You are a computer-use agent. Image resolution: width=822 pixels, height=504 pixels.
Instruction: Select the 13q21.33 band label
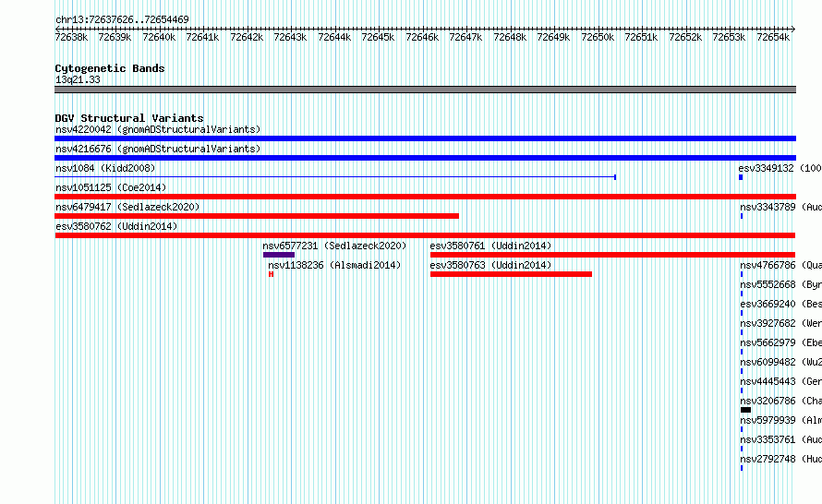pyautogui.click(x=78, y=79)
